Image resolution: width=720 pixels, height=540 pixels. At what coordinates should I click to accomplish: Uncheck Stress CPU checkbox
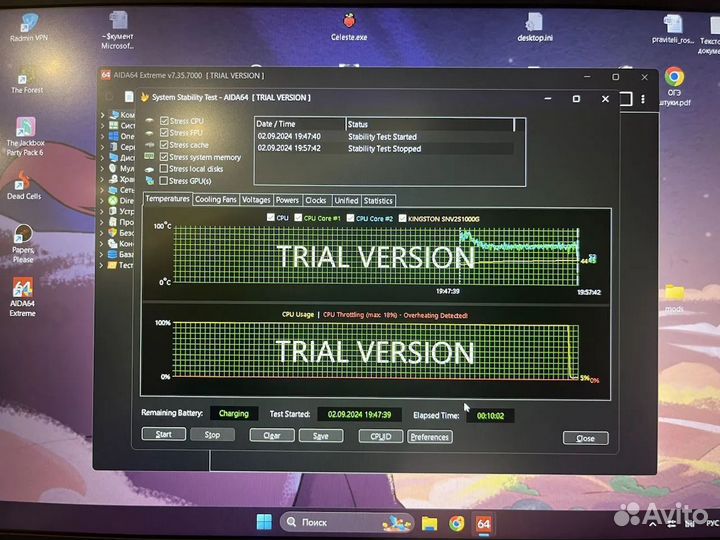tap(164, 121)
